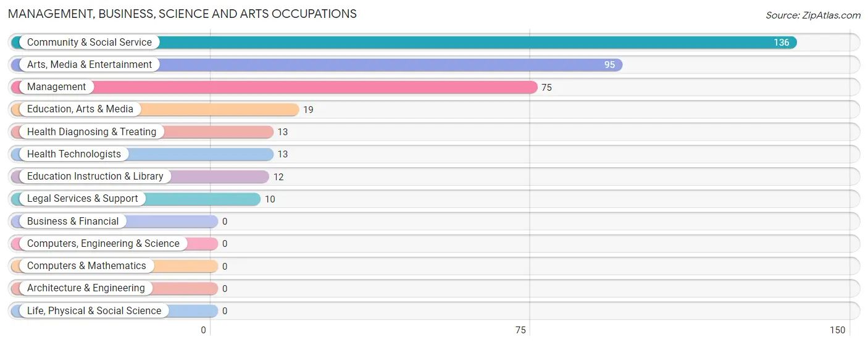Click the Health Diagnosing & Treating bar

pyautogui.click(x=142, y=132)
